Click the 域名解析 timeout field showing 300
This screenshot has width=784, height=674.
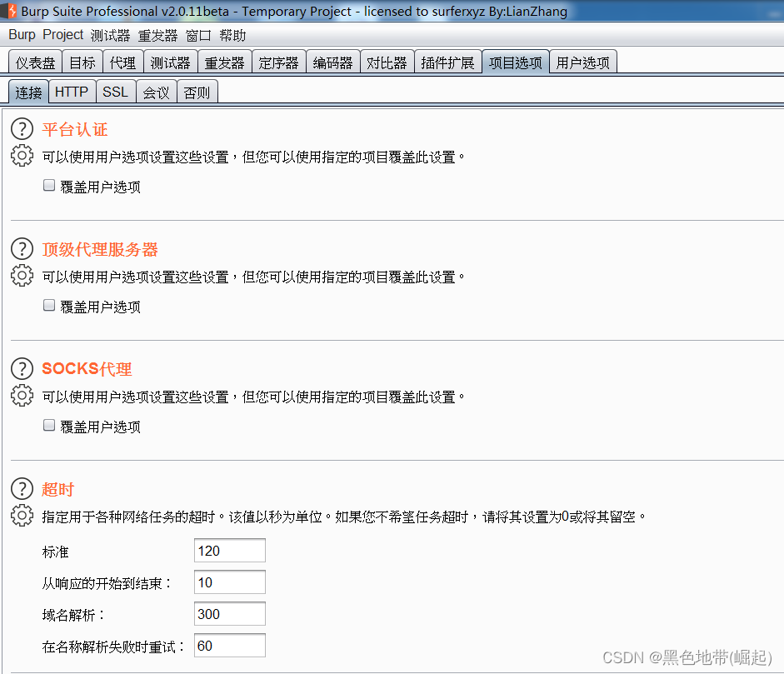point(229,613)
